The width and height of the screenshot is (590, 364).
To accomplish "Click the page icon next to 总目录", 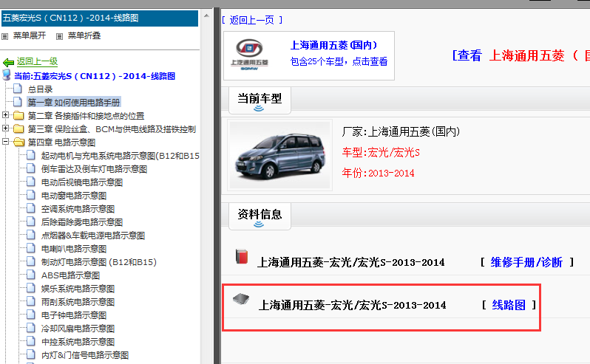I will pyautogui.click(x=18, y=89).
